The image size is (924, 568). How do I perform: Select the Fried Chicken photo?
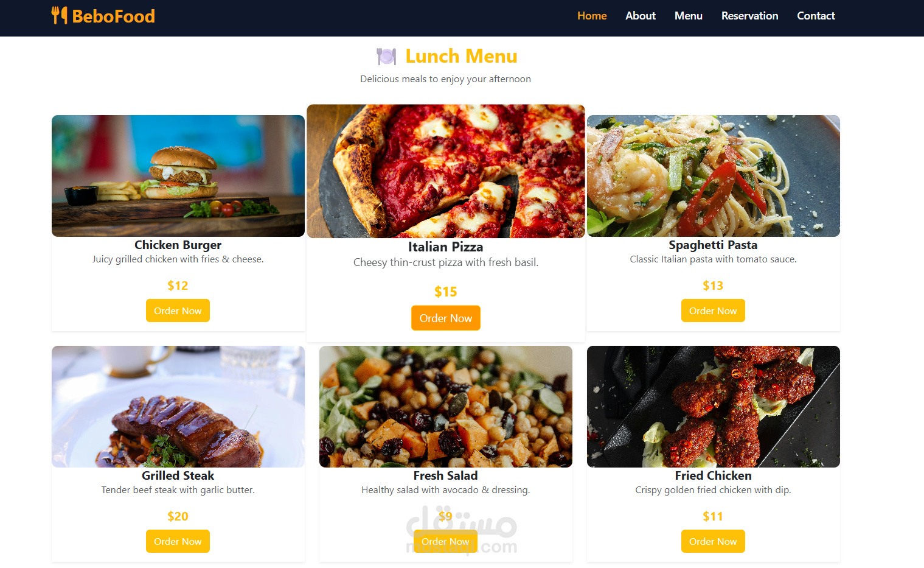click(x=714, y=407)
